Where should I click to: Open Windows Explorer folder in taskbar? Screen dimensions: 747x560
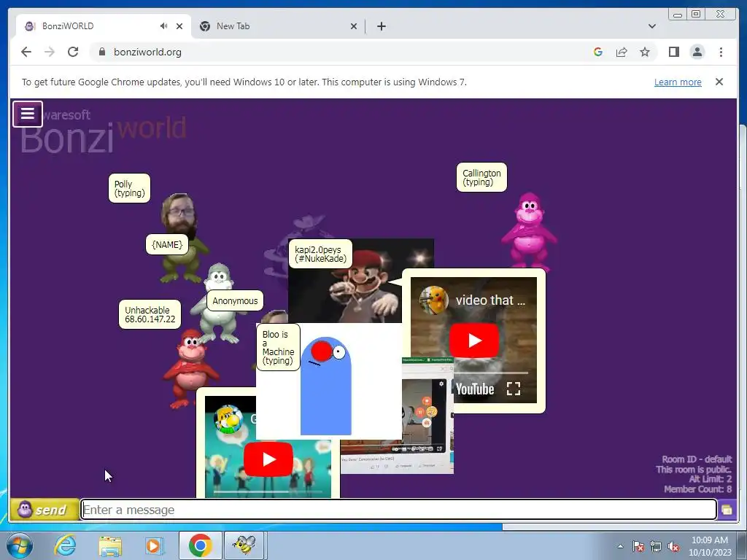(110, 545)
